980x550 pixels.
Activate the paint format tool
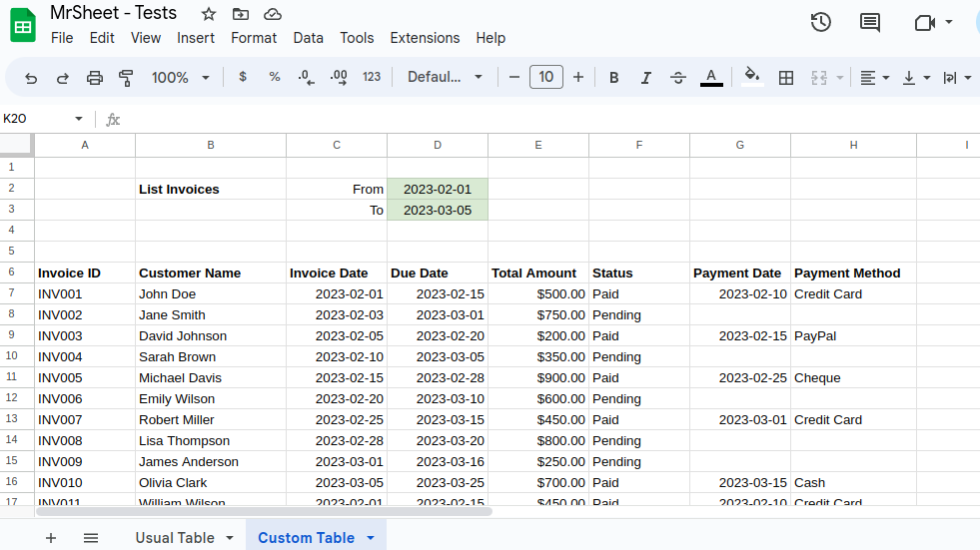pyautogui.click(x=126, y=78)
